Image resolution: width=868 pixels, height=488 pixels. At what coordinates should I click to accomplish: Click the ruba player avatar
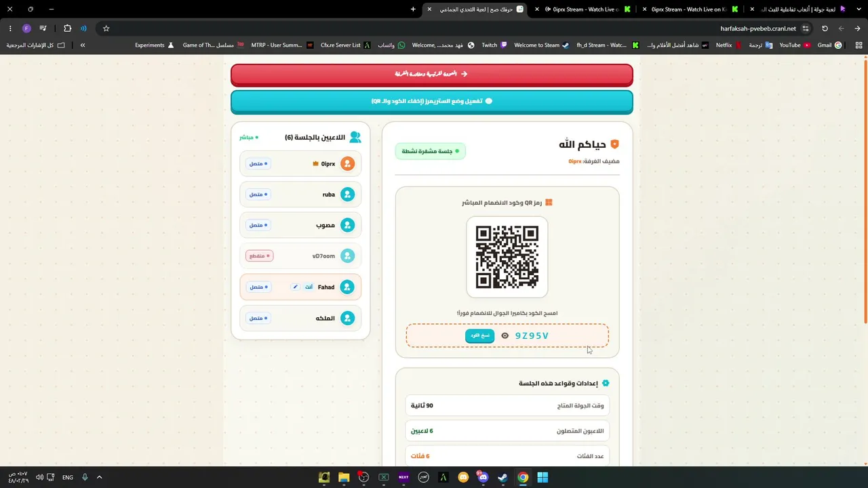coord(348,195)
